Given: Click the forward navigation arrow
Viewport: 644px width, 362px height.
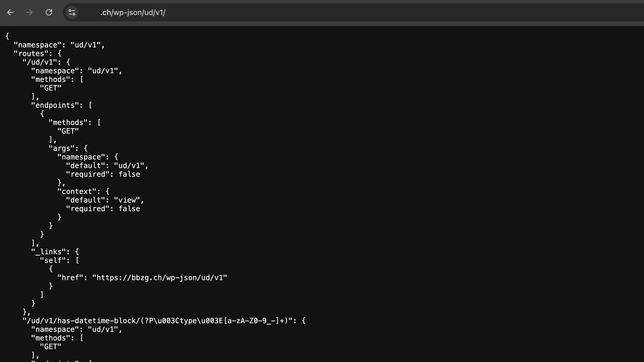Looking at the screenshot, I should [x=30, y=12].
